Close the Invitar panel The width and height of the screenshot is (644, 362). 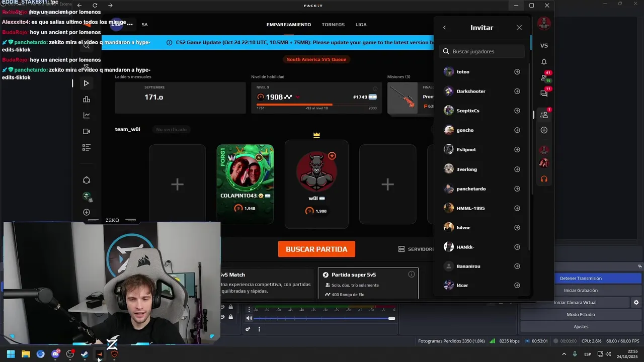pos(519,28)
